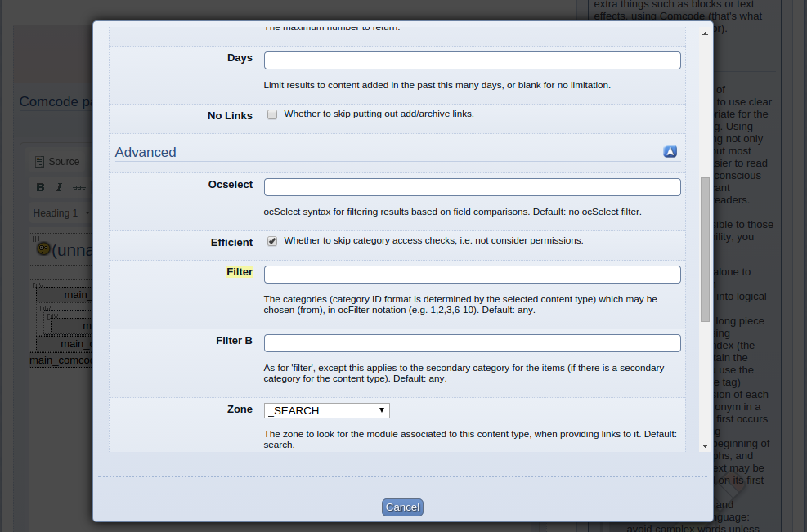Click the strikethrough icon in editor toolbar

tap(79, 187)
